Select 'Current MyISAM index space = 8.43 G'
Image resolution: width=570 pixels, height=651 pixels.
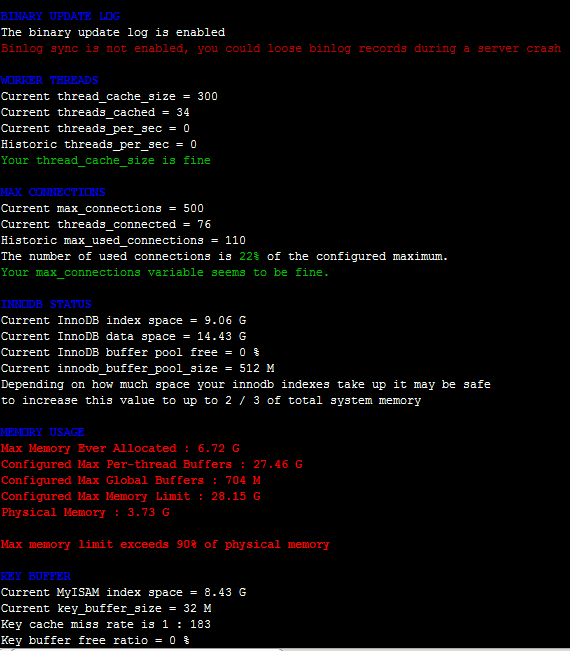[x=123, y=592]
